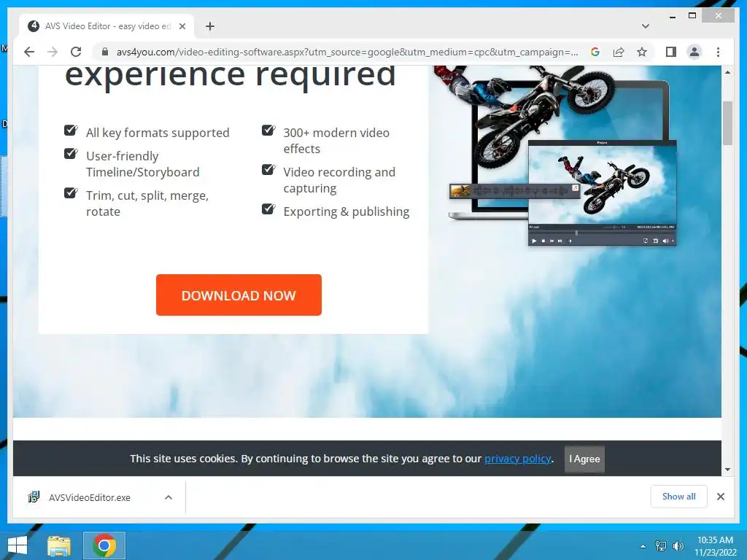Close the AVS Video Editor tab
Screen dimensions: 747x560
(x=182, y=26)
